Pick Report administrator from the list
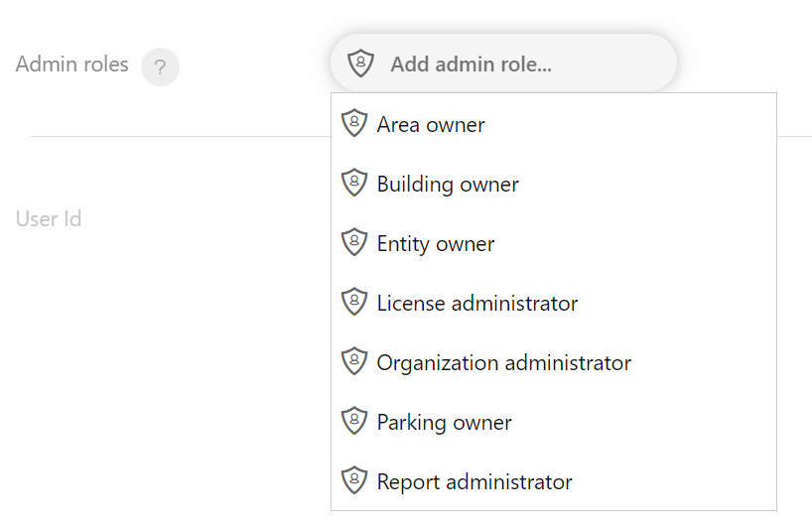812x525 pixels. 554,481
